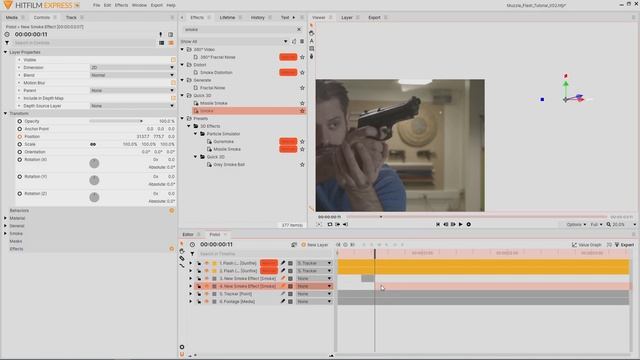This screenshot has width=640, height=360.
Task: Toggle the Visible checkbox
Action: point(173,60)
